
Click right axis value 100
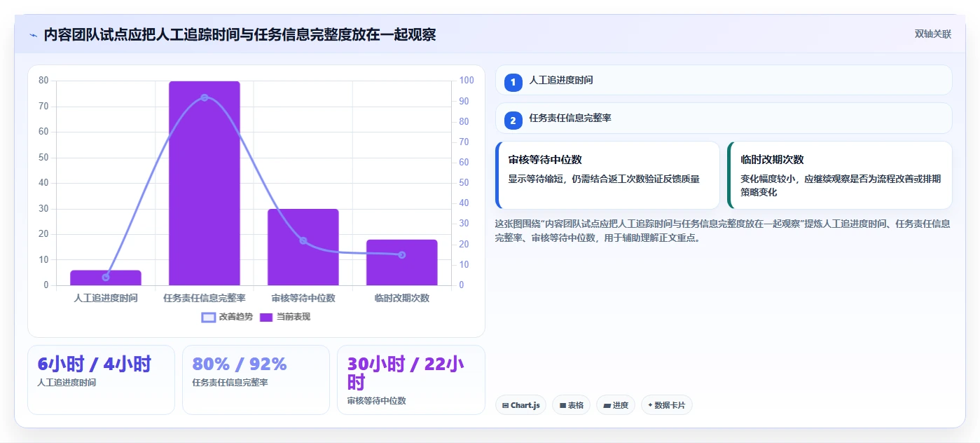467,81
